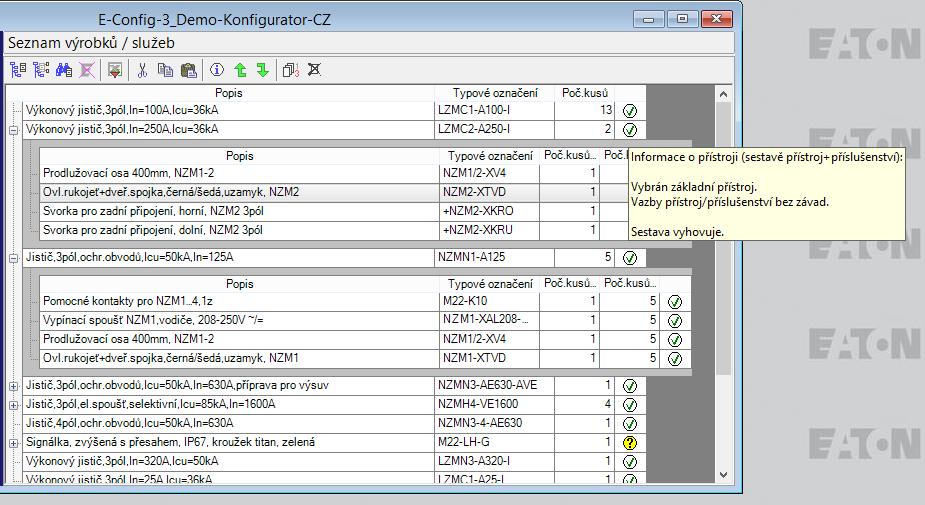Click the paste clipboard toolbar icon
Screen dimensions: 925x505
click(x=188, y=70)
